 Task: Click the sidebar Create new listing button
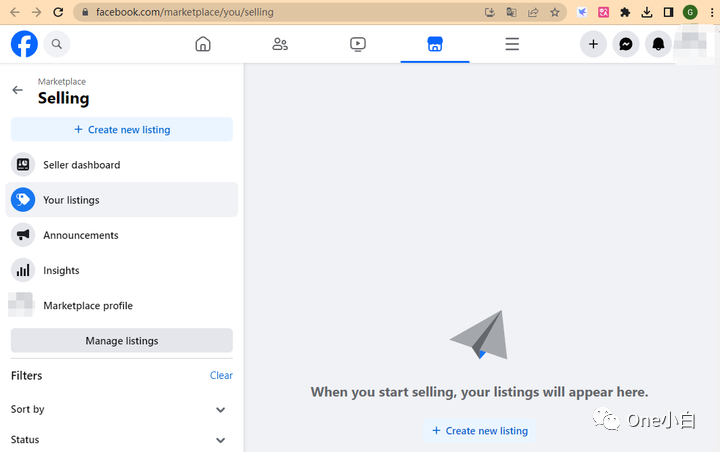point(122,130)
